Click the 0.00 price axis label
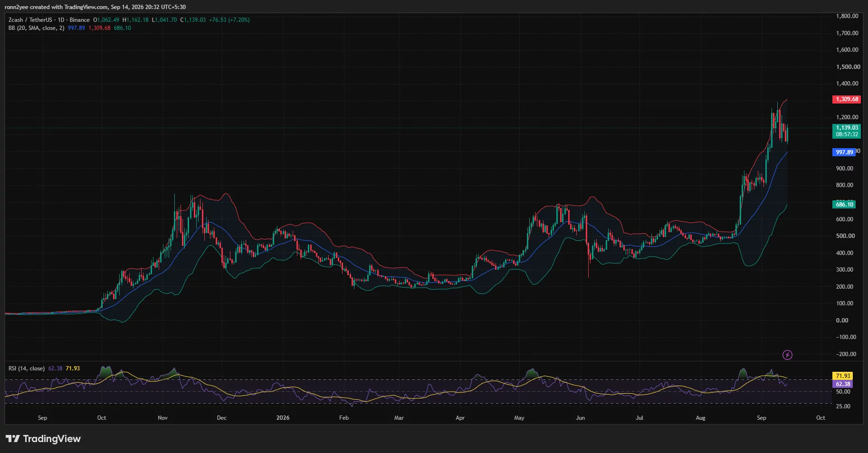This screenshot has width=868, height=453. (842, 321)
